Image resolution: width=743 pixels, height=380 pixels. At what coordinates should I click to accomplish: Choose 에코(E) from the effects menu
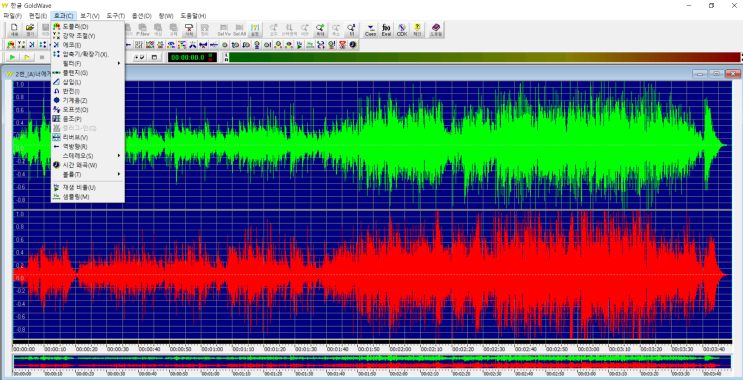[x=88, y=45]
